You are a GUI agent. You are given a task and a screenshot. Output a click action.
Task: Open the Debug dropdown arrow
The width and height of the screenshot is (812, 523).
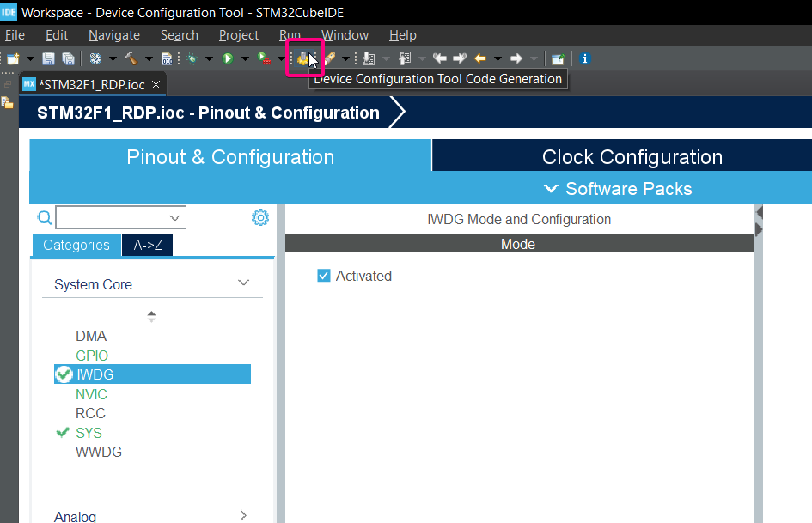209,58
